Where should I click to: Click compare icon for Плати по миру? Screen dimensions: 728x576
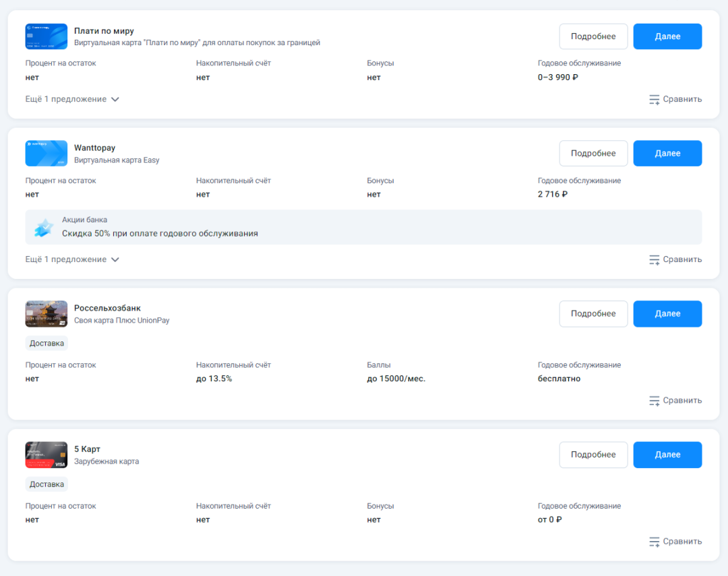pos(654,99)
